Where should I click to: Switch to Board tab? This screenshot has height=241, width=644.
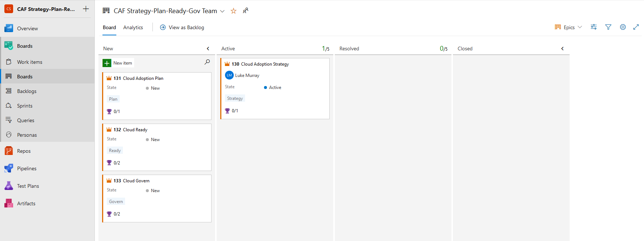click(109, 27)
